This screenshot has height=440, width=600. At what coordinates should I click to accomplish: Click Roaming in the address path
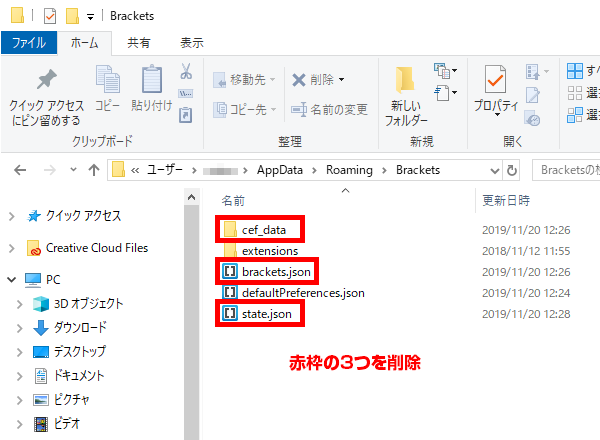click(x=349, y=170)
